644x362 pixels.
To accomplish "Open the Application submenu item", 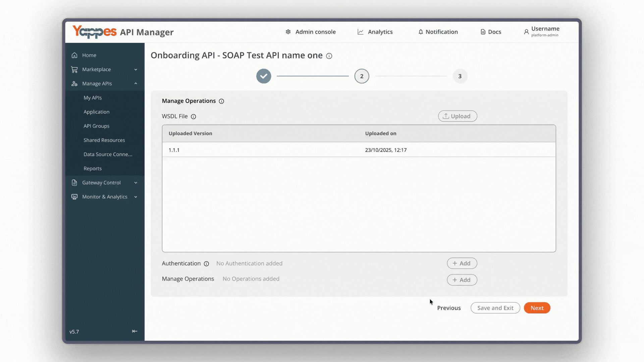I will [96, 112].
